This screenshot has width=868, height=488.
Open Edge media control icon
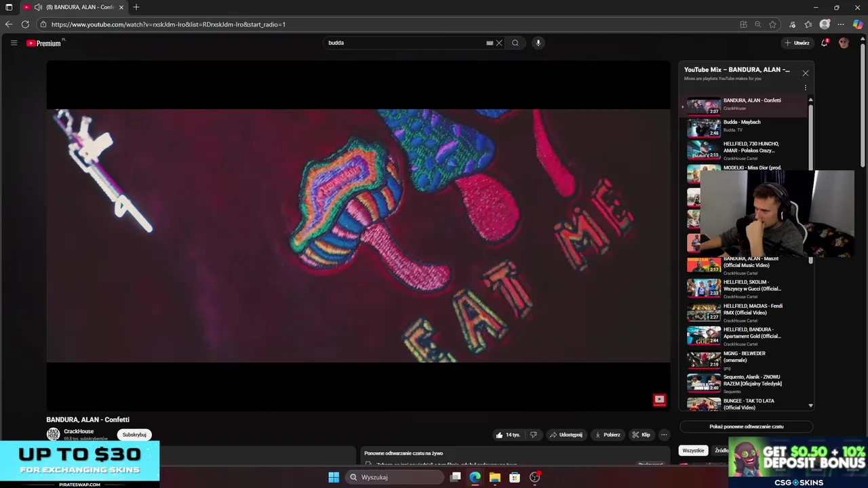tap(793, 24)
